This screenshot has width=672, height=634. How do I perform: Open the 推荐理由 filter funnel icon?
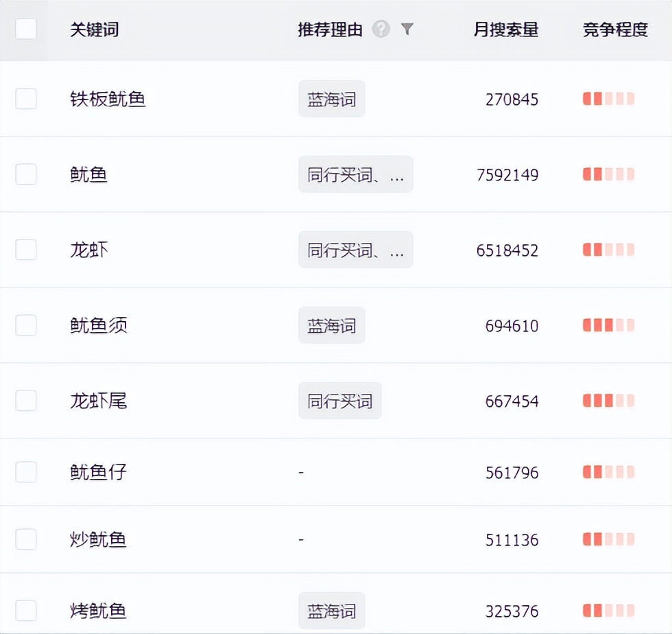[x=407, y=29]
